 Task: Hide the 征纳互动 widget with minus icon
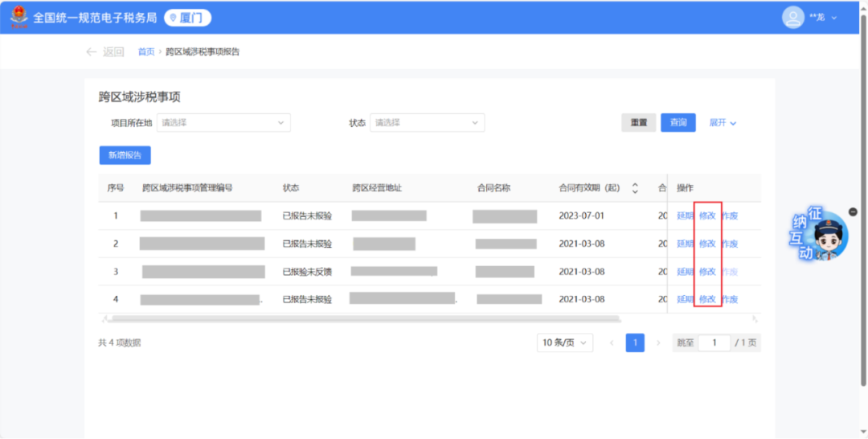[x=853, y=211]
